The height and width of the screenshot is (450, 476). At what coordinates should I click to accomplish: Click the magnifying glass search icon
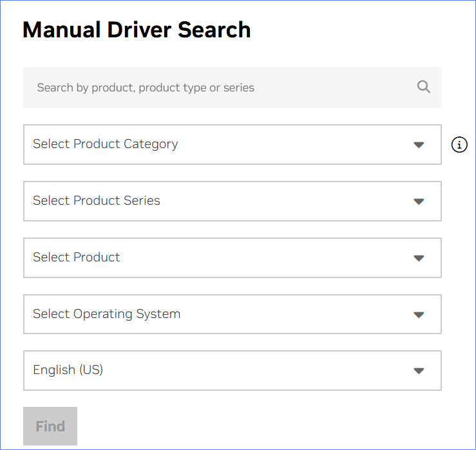tap(423, 87)
